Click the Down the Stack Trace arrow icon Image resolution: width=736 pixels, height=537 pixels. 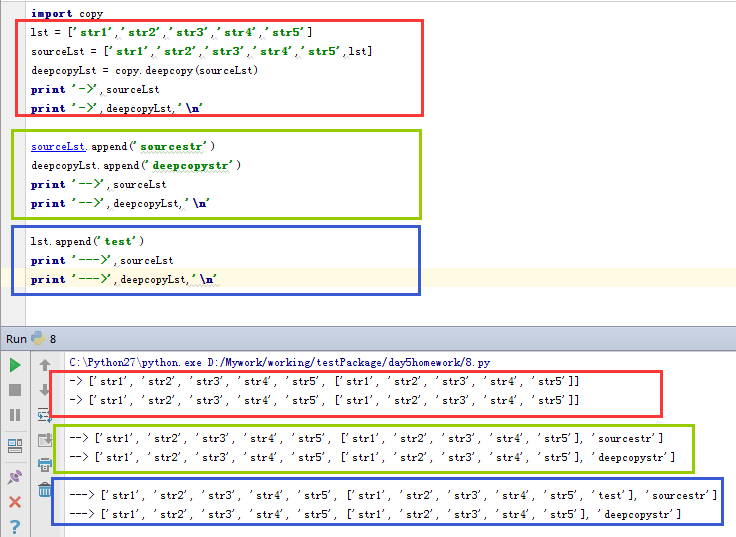pyautogui.click(x=45, y=390)
